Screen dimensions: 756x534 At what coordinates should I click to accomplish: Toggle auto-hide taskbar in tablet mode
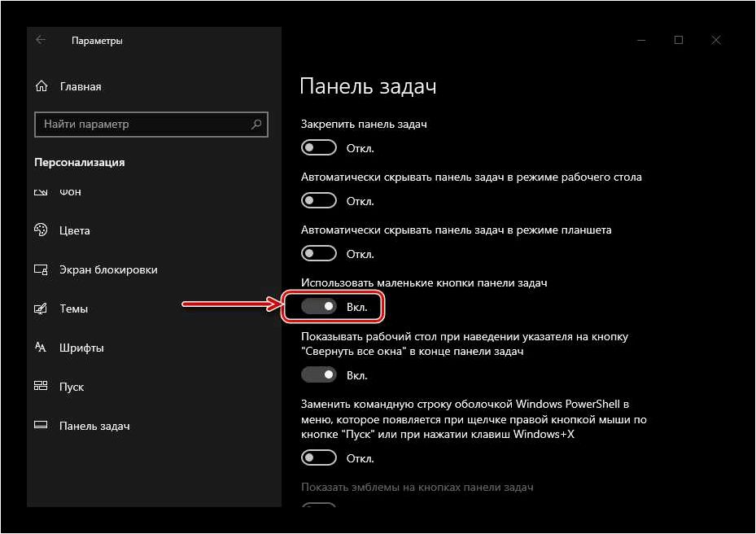(x=319, y=253)
